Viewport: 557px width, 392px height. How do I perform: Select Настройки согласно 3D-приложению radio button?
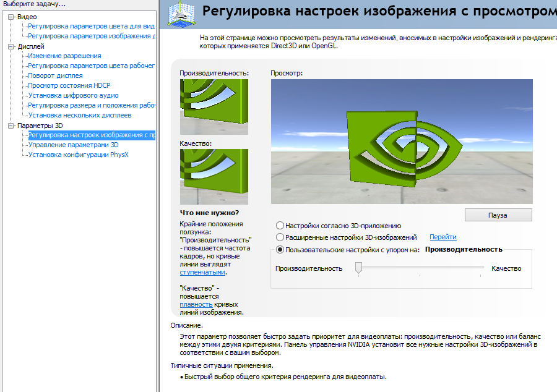(280, 226)
